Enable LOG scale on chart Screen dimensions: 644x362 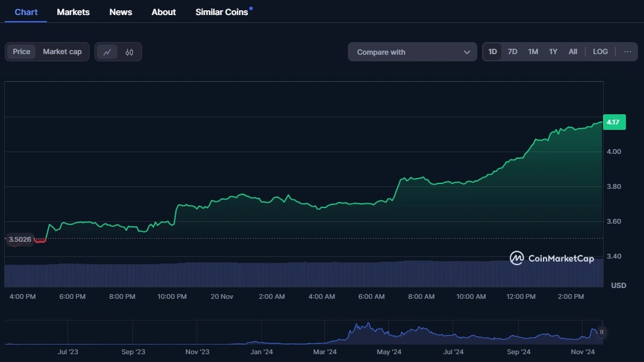pos(600,52)
